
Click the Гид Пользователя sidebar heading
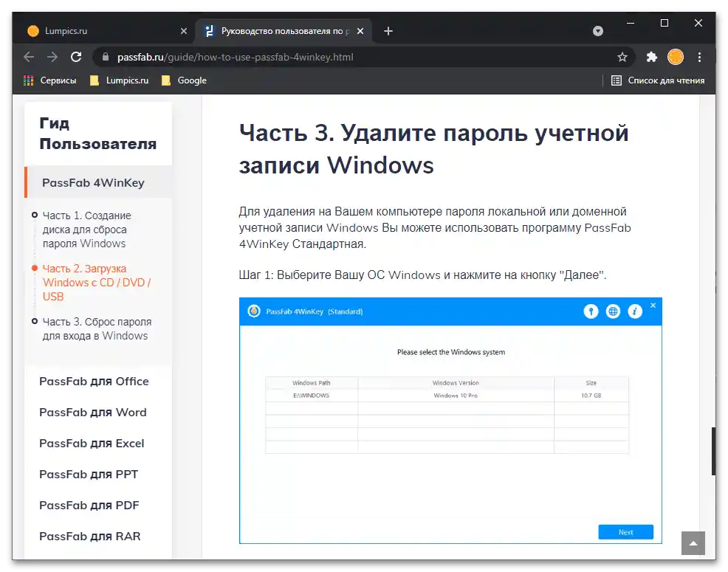[97, 134]
